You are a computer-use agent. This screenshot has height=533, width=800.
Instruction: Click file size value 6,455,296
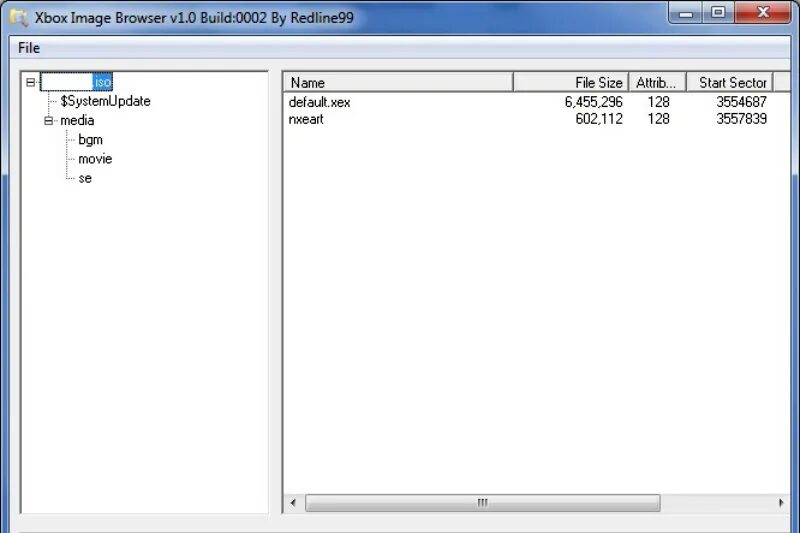(593, 102)
